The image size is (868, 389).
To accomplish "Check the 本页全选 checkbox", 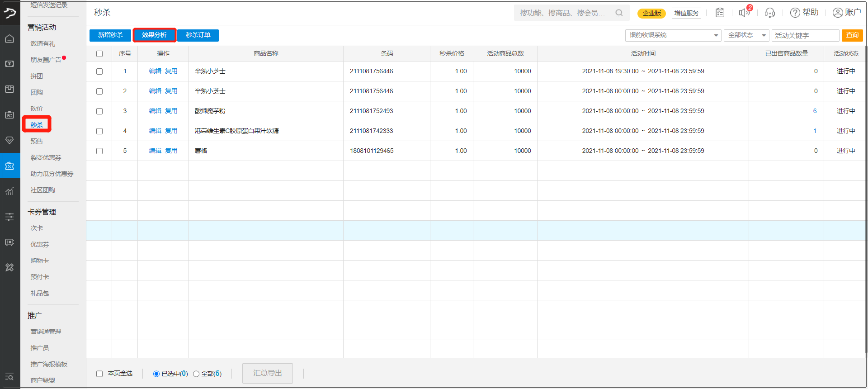I will tap(99, 374).
